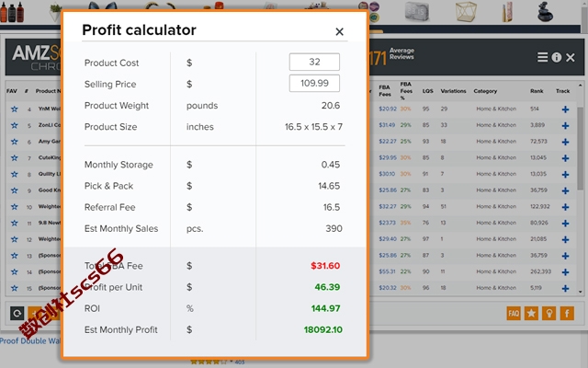The image size is (588, 368).
Task: Favorite row 15 sponsored product star
Action: [x=15, y=288]
